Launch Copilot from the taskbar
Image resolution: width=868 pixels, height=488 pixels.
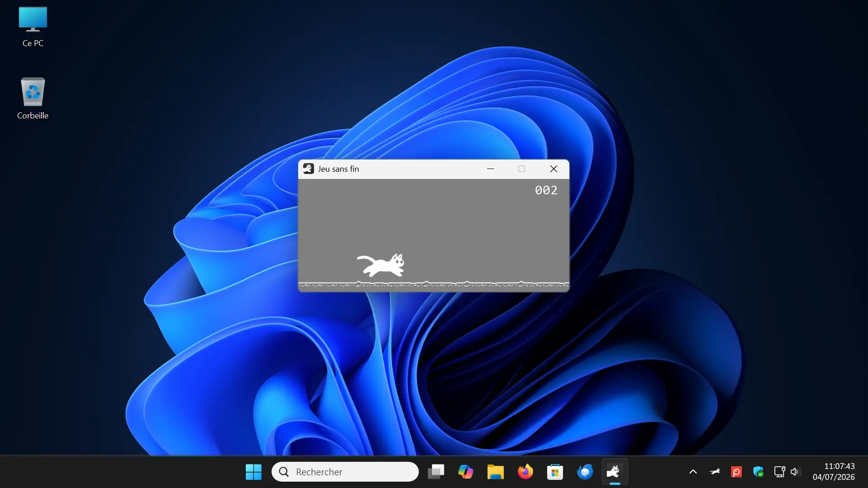coord(465,472)
